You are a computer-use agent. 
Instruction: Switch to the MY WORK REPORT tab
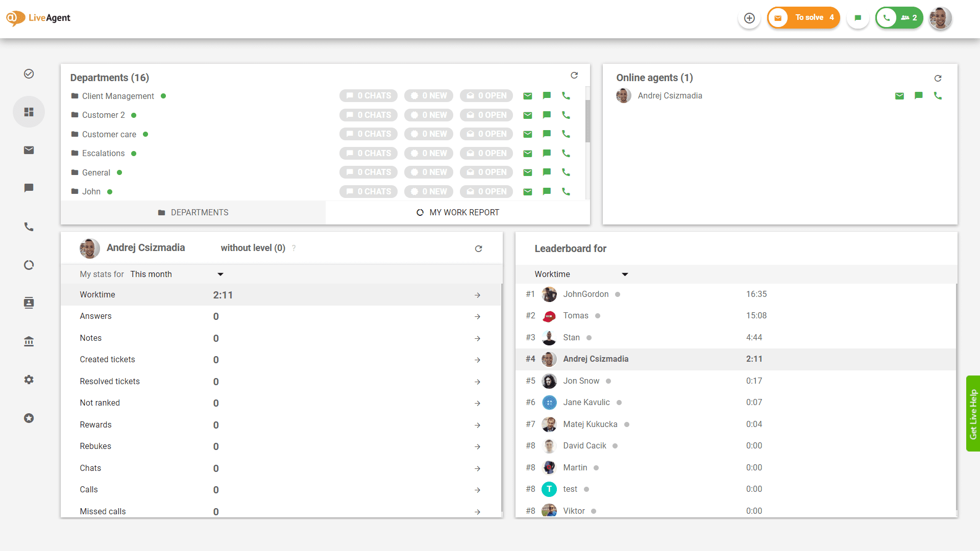click(x=457, y=212)
